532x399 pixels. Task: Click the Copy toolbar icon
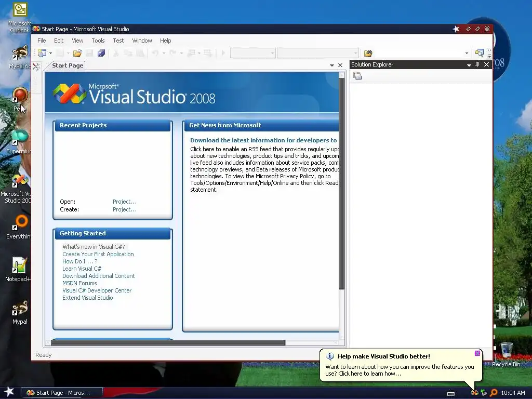pyautogui.click(x=128, y=53)
